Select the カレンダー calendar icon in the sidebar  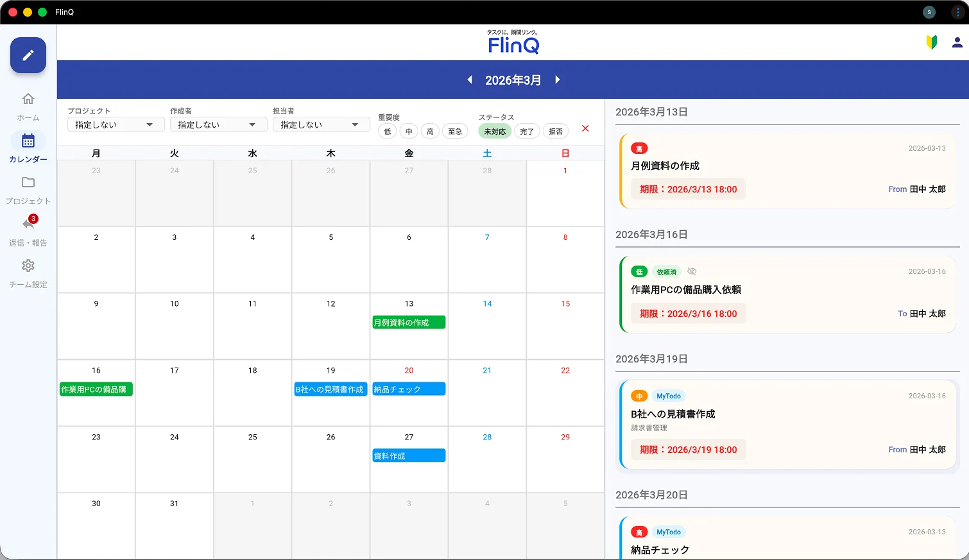click(x=28, y=140)
